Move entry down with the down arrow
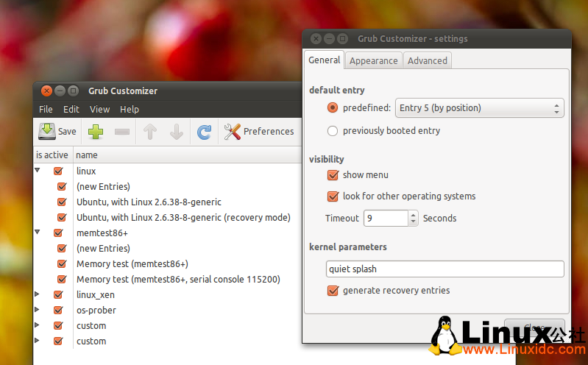The image size is (588, 365). coord(176,132)
